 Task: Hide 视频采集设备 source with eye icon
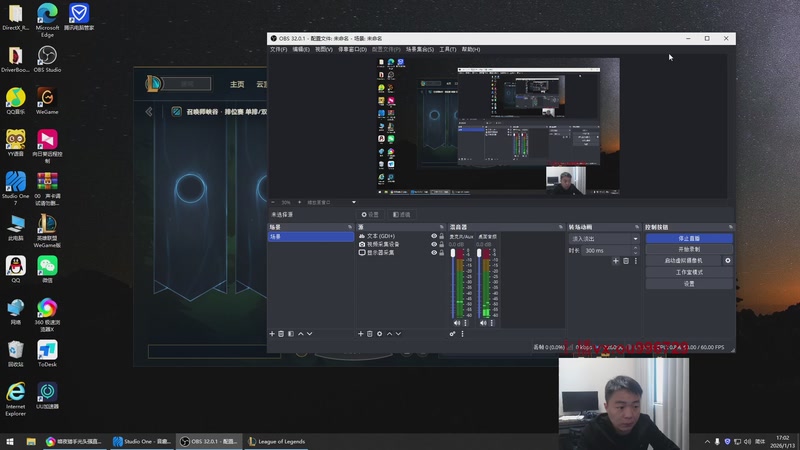(x=434, y=244)
